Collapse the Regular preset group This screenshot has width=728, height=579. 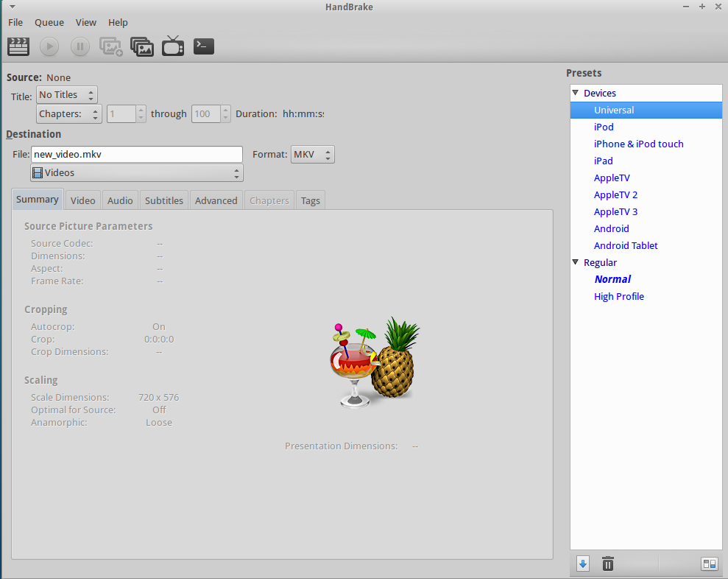pos(575,262)
